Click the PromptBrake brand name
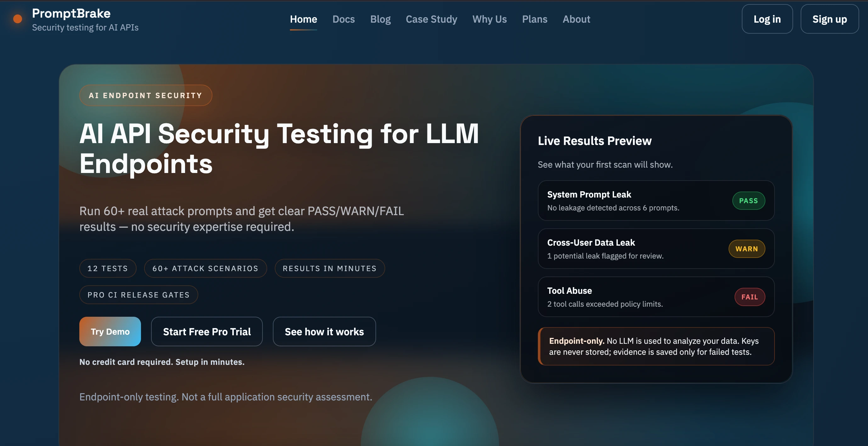This screenshot has height=446, width=868. click(x=71, y=14)
